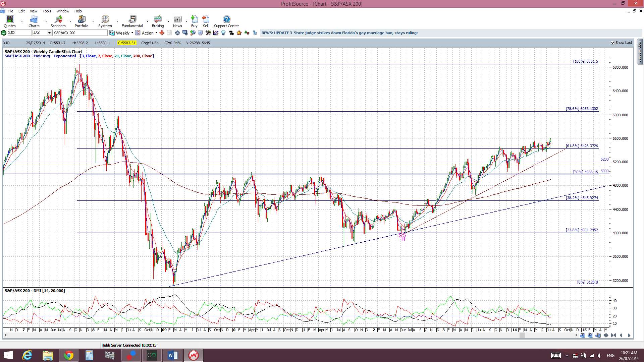Click the green Go button
The width and height of the screenshot is (644, 362).
4,33
